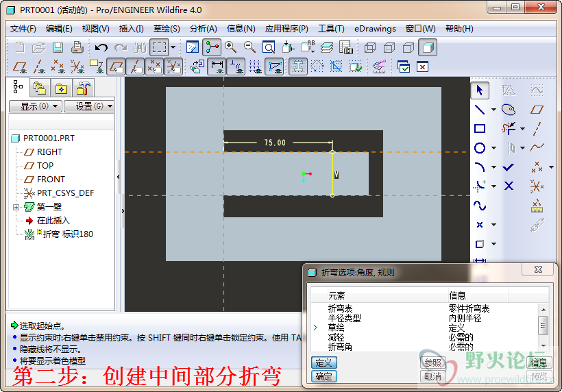Open the selection box dropdown arrow
Viewport: 562px width, 392px height.
pyautogui.click(x=173, y=47)
